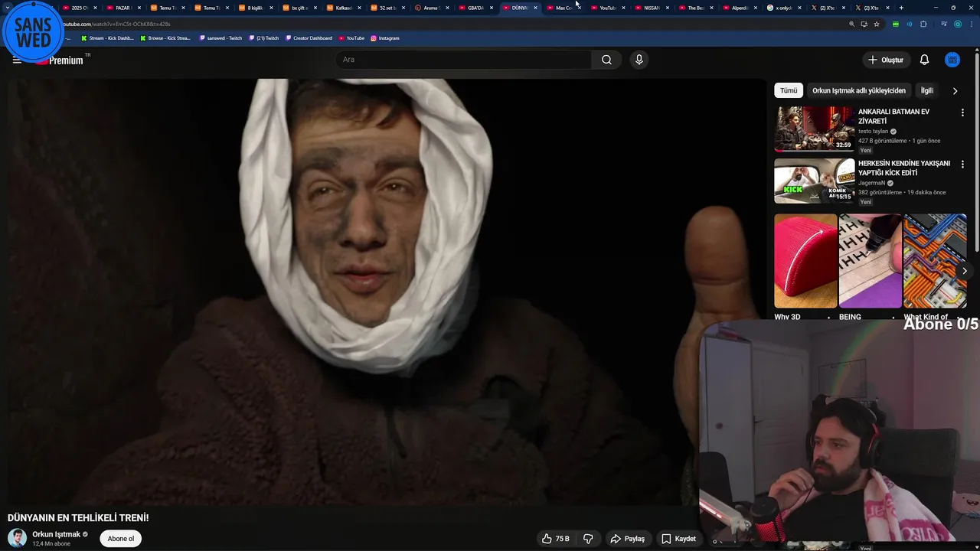Start voice search with microphone icon
980x551 pixels.
(x=639, y=60)
